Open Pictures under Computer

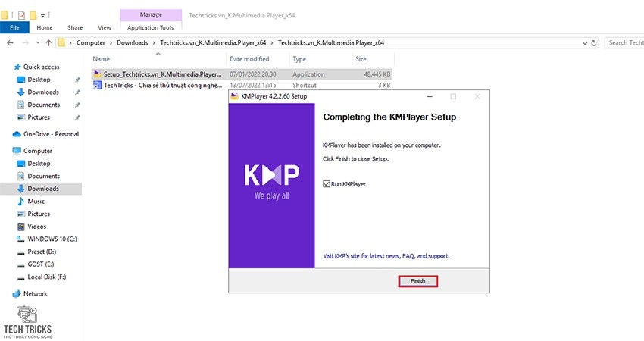(x=39, y=214)
